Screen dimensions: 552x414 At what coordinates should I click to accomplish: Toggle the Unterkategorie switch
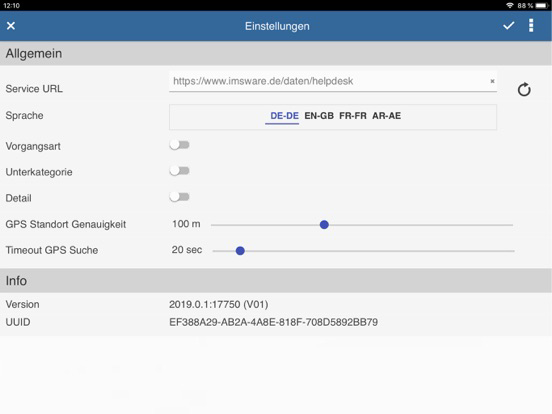pos(179,171)
